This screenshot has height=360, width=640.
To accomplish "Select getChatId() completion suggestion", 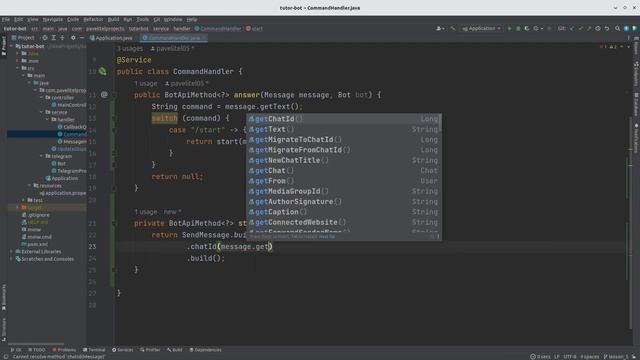I will tap(343, 119).
